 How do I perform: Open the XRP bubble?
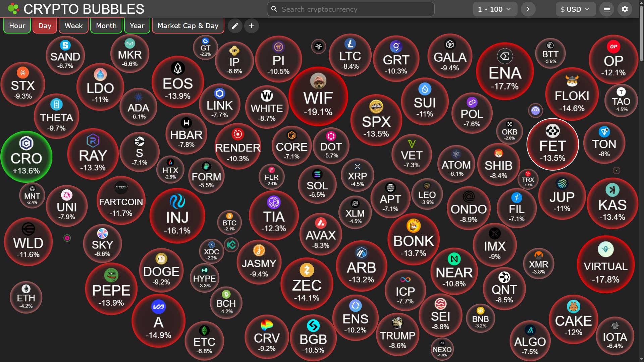[358, 175]
